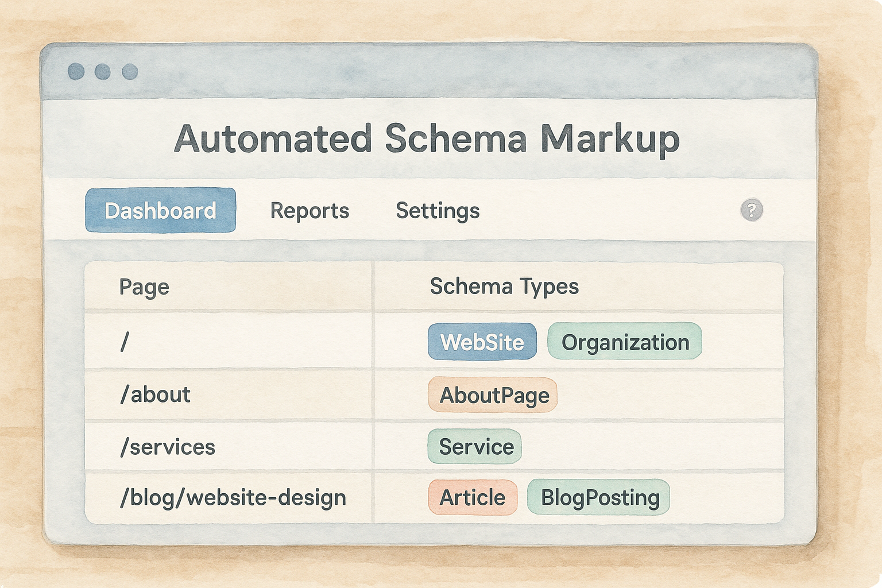882x588 pixels.
Task: Click the Schema Types column header
Action: [x=504, y=287]
